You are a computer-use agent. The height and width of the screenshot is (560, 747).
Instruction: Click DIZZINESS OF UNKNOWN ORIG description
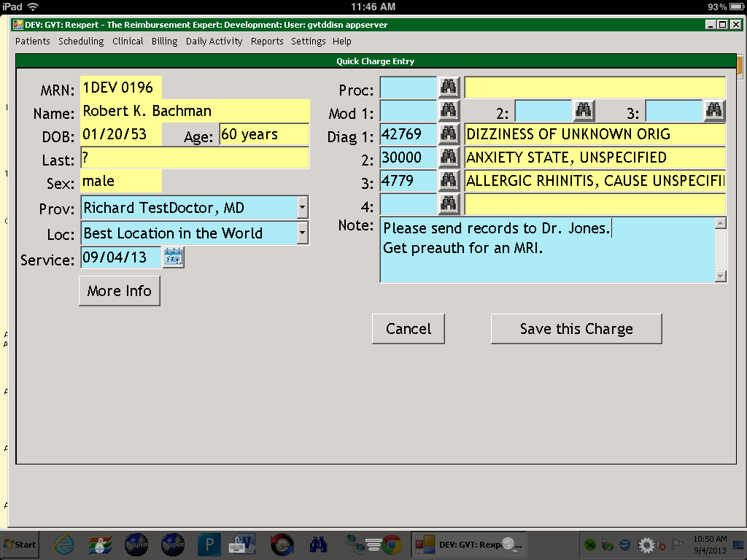(x=595, y=134)
